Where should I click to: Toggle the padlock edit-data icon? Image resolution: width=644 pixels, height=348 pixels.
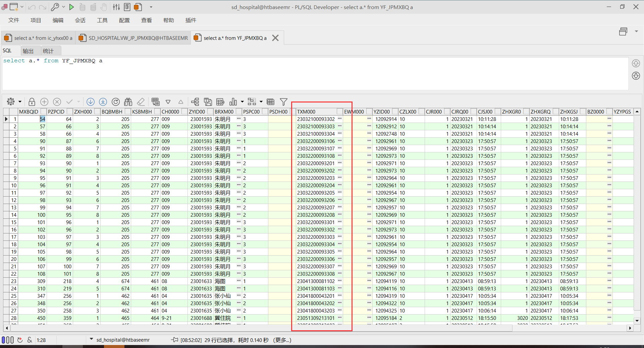32,102
